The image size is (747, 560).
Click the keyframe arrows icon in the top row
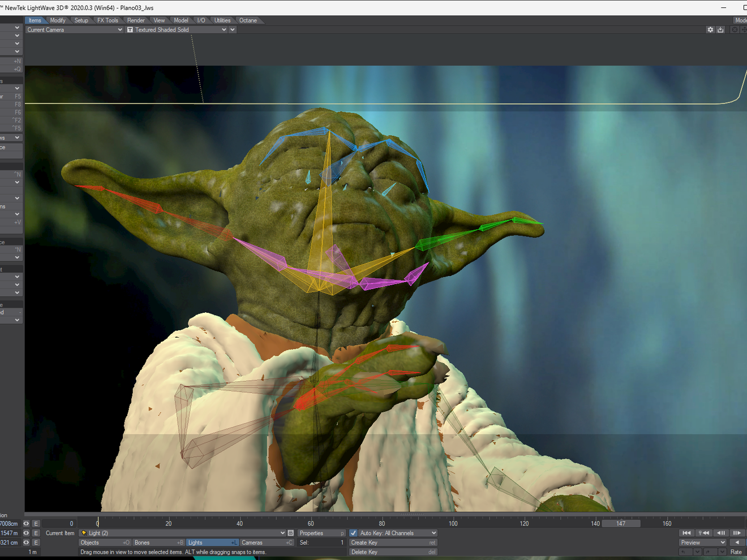coord(26,524)
